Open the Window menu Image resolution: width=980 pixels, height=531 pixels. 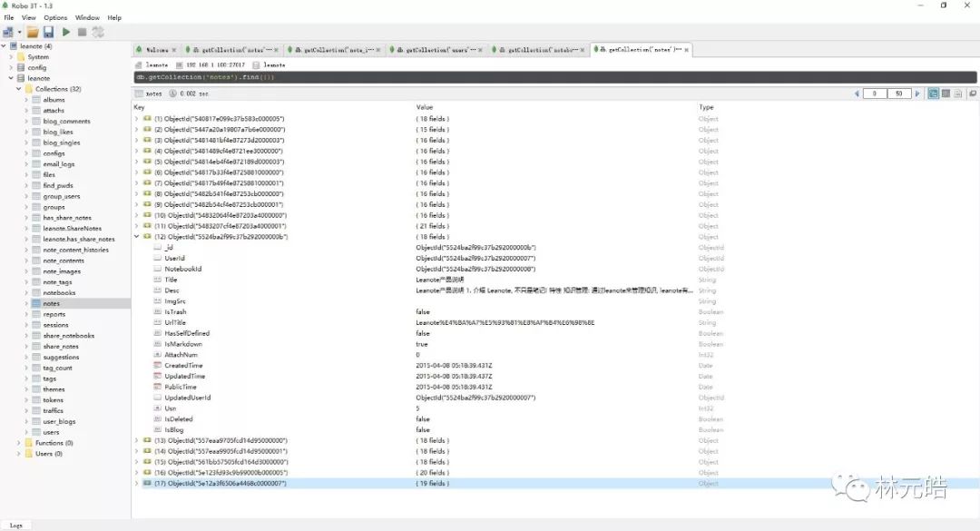[87, 17]
